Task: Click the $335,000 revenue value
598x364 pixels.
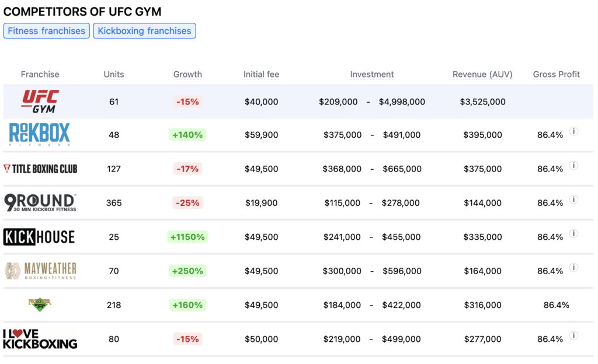Action: (x=482, y=237)
